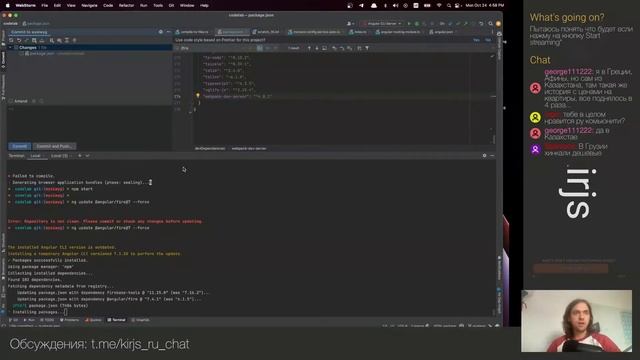The width and height of the screenshot is (640, 360).
Task: Click the menu bar clock Mon Oct 24
Action: (484, 6)
